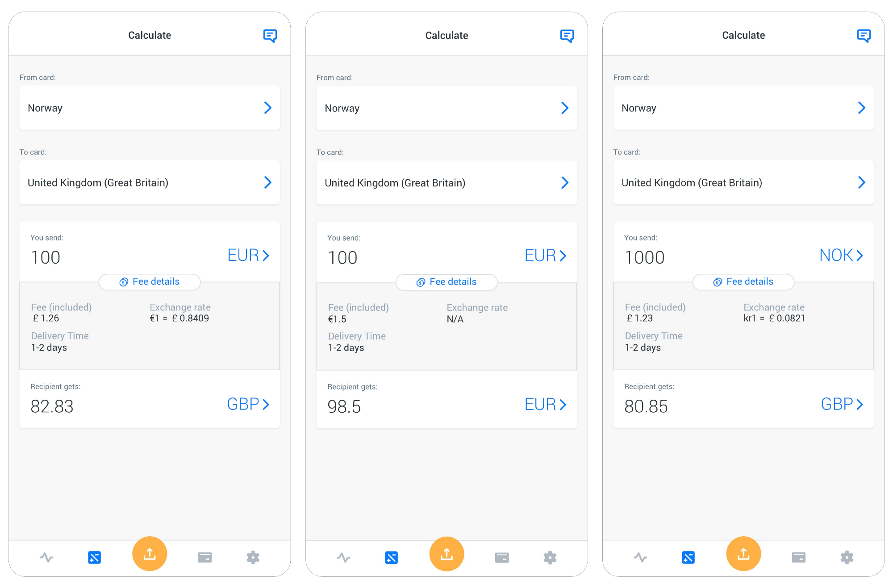Select United Kingdom destination card second panel
This screenshot has height=588, width=893.
(x=446, y=182)
